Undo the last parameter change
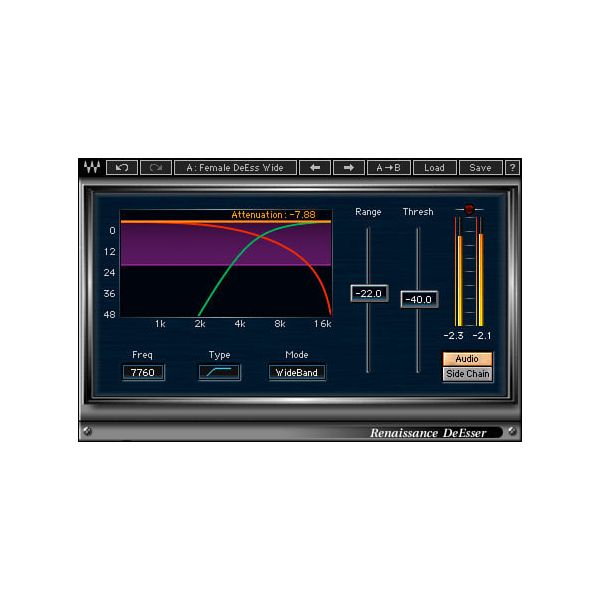 pos(121,168)
